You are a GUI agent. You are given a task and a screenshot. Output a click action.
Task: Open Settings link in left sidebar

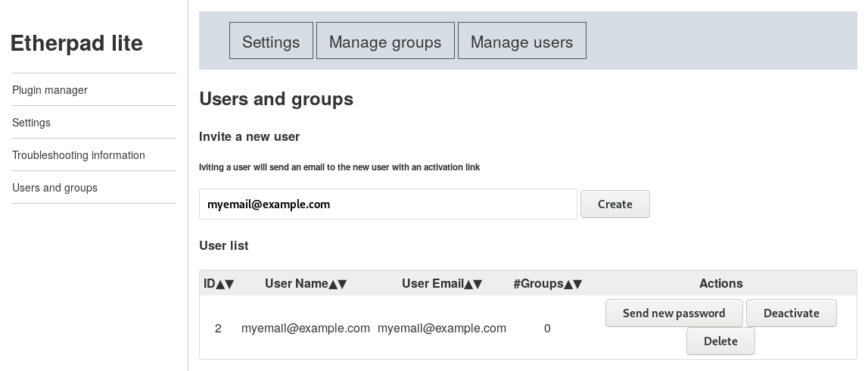pos(31,123)
